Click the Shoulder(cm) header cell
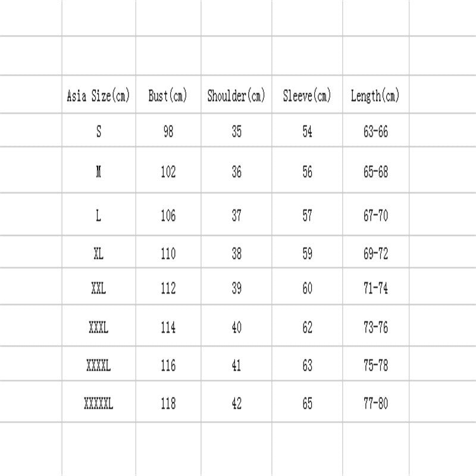The image size is (476, 476). click(236, 95)
